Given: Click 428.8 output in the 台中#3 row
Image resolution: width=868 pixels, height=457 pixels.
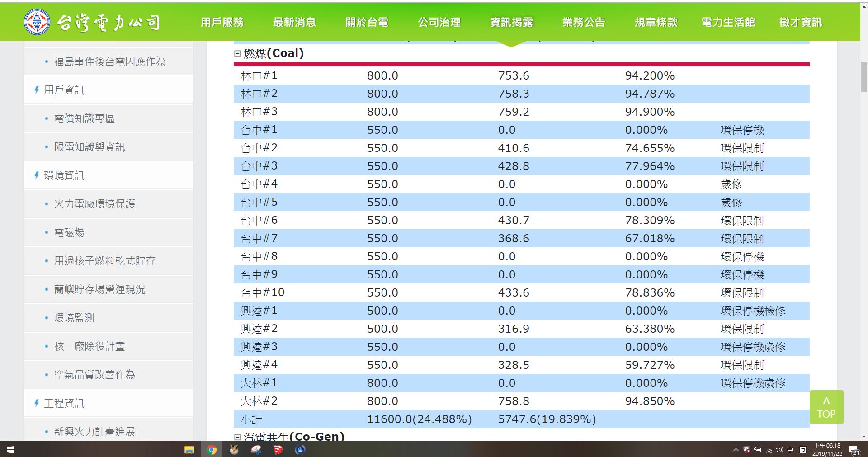Looking at the screenshot, I should click(514, 166).
